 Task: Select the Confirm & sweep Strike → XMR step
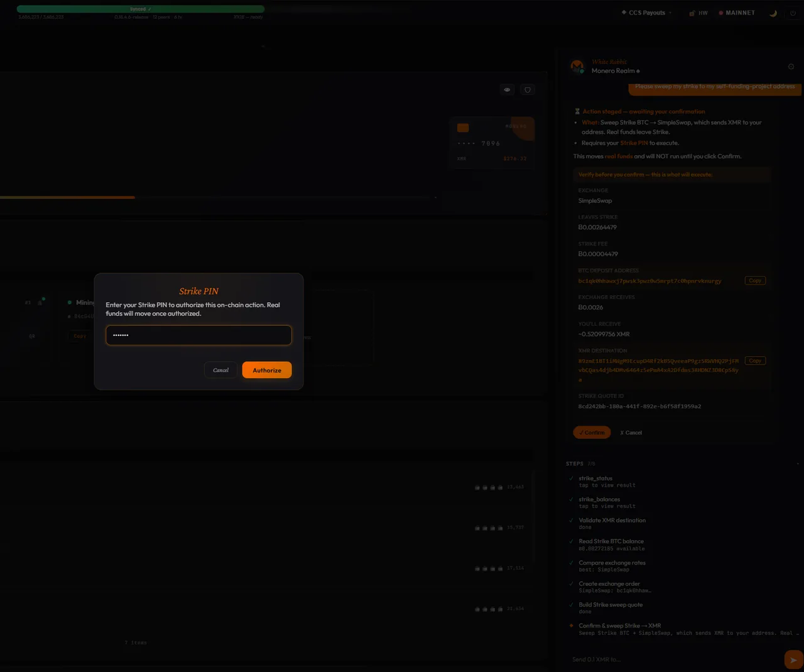683,629
